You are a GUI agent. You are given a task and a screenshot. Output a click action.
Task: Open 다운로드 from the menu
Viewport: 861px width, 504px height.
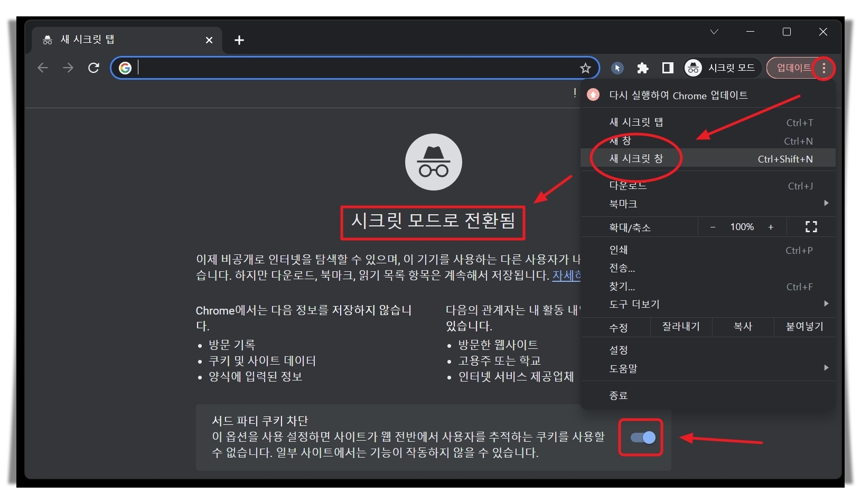(708, 186)
